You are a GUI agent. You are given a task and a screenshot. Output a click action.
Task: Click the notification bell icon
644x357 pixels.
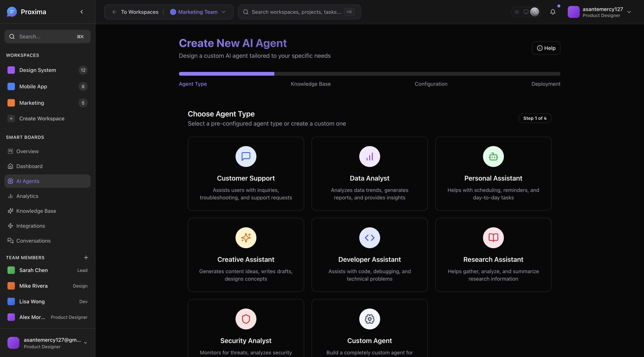pyautogui.click(x=553, y=12)
